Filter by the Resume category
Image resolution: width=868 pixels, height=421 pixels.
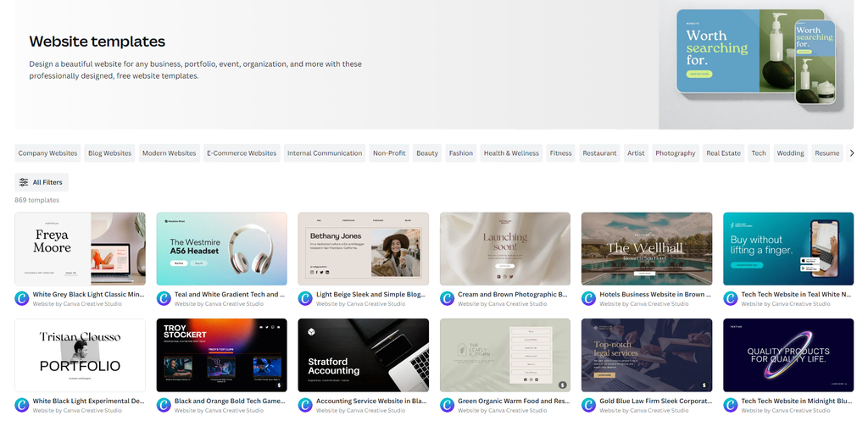[827, 153]
